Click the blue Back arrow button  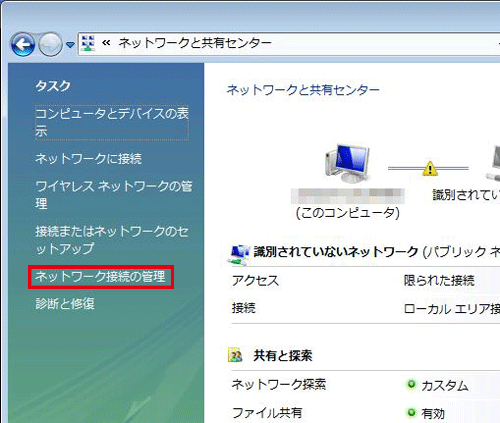[23, 44]
